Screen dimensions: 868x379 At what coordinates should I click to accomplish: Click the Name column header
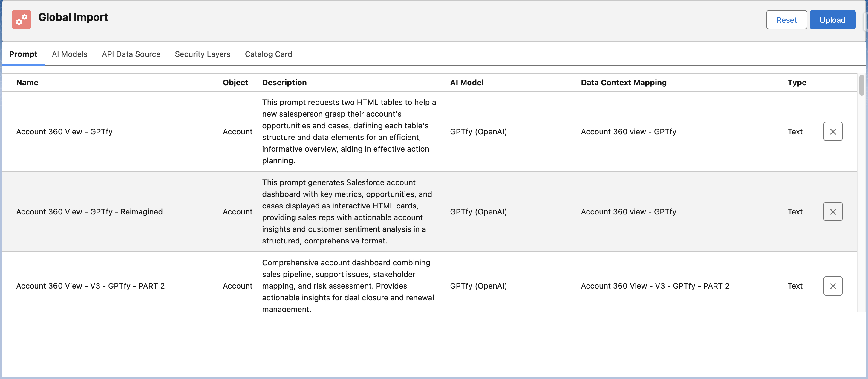[27, 82]
